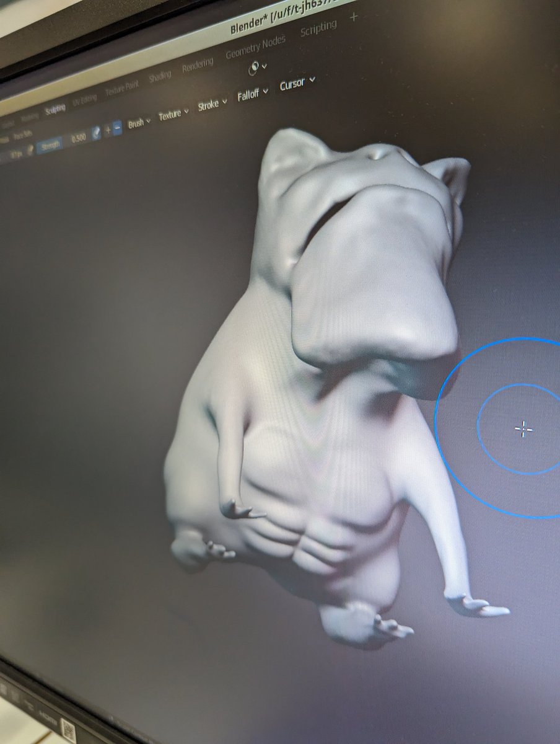The image size is (560, 744).
Task: Set brush direction to Add (plus)
Action: pos(108,130)
